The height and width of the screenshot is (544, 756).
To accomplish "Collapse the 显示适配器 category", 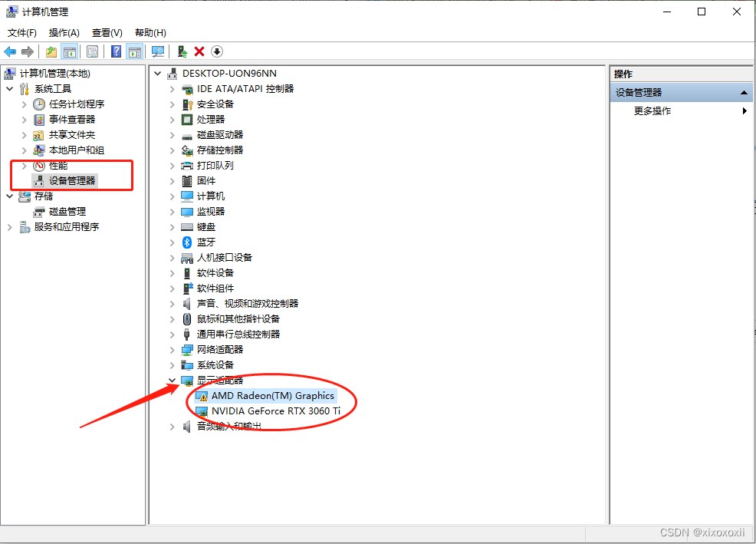I will pyautogui.click(x=172, y=381).
